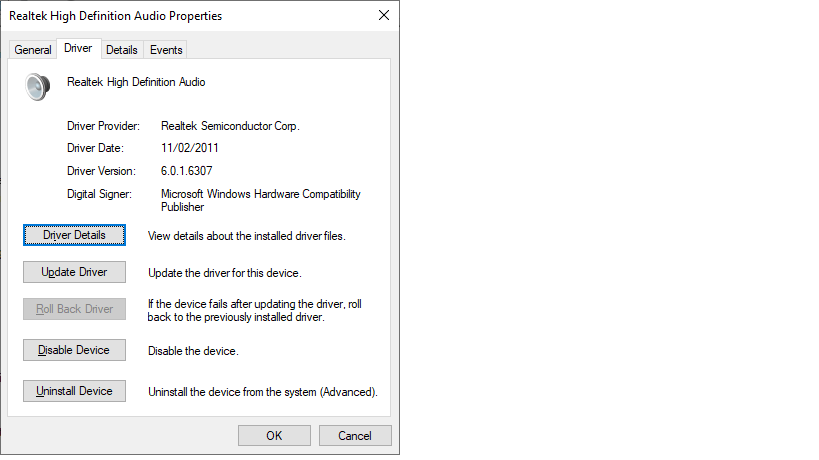Click the greyed-out Roll Back Driver button
Viewport: 819px width, 460px height.
coord(74,309)
